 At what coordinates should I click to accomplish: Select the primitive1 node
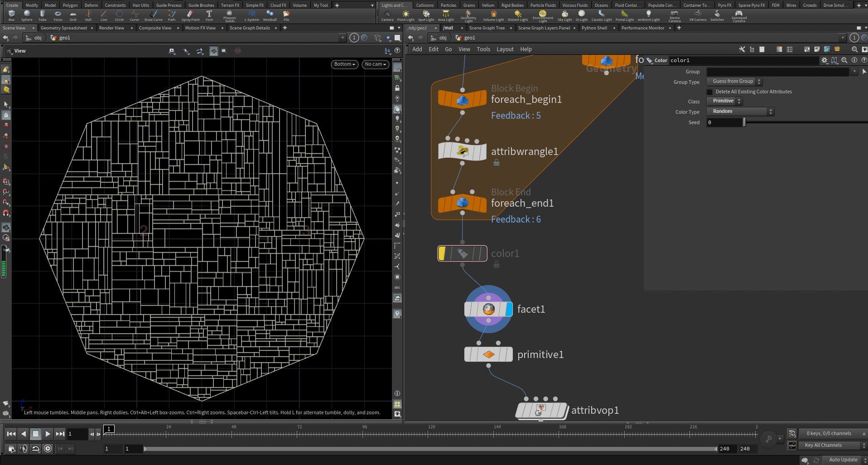click(x=488, y=354)
